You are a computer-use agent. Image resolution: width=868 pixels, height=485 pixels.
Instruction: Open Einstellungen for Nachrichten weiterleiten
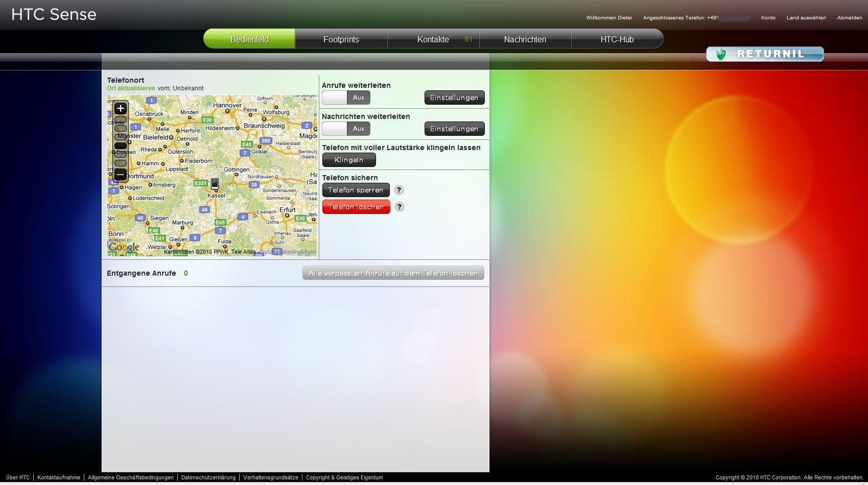(454, 129)
